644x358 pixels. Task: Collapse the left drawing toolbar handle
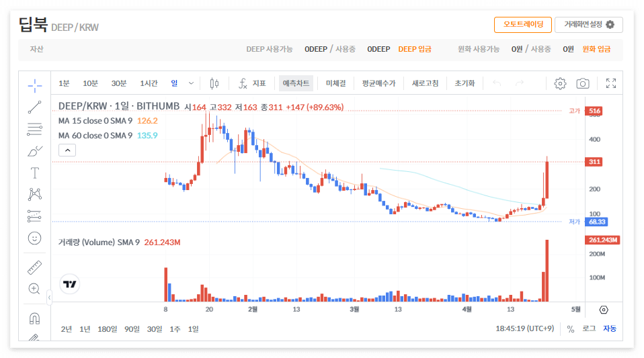click(x=49, y=298)
